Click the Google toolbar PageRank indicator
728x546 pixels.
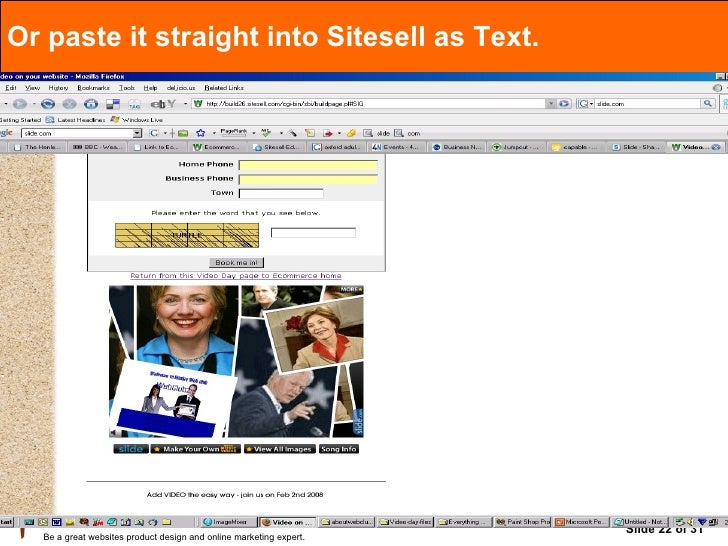(x=233, y=132)
